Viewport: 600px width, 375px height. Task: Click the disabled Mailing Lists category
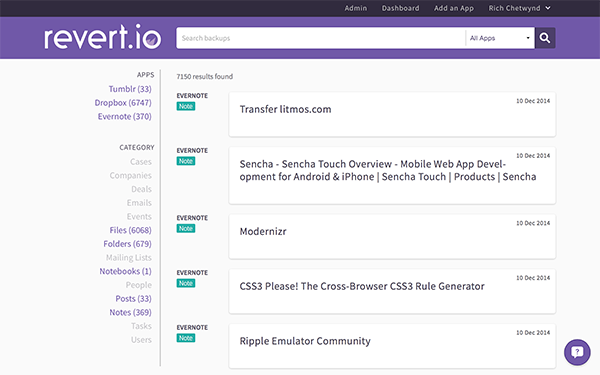point(129,258)
